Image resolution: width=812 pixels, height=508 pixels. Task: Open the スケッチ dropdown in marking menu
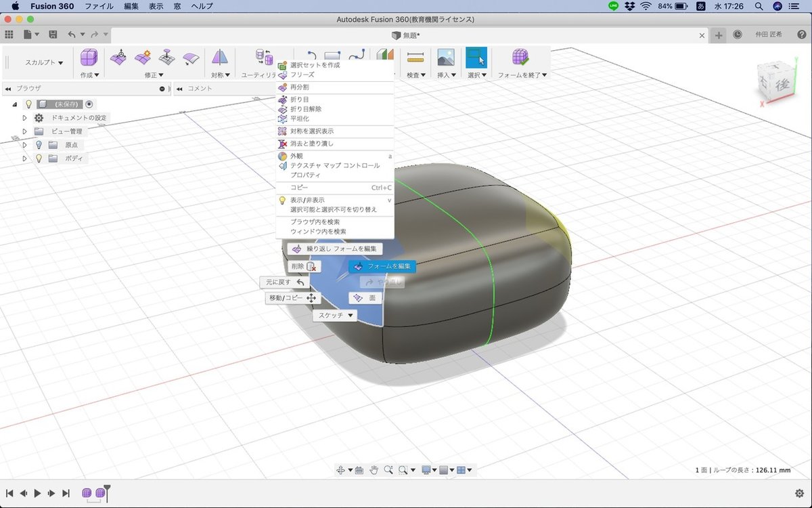pos(336,316)
